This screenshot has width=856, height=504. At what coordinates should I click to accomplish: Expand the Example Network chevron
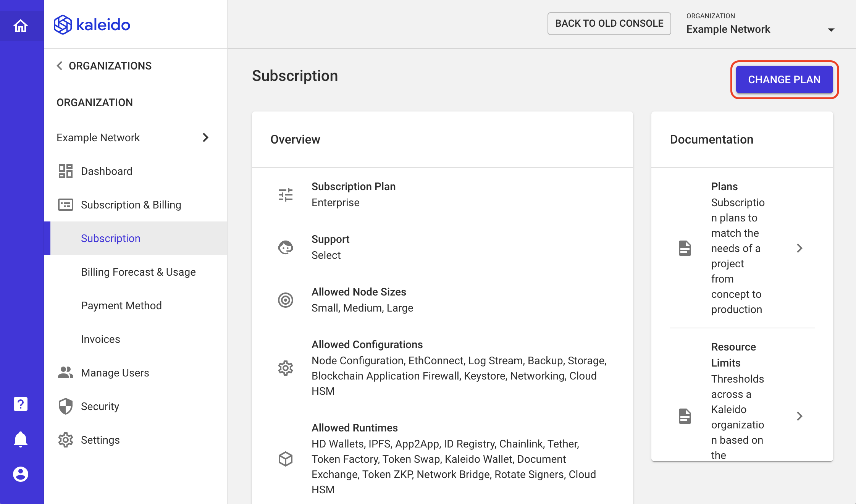point(205,137)
